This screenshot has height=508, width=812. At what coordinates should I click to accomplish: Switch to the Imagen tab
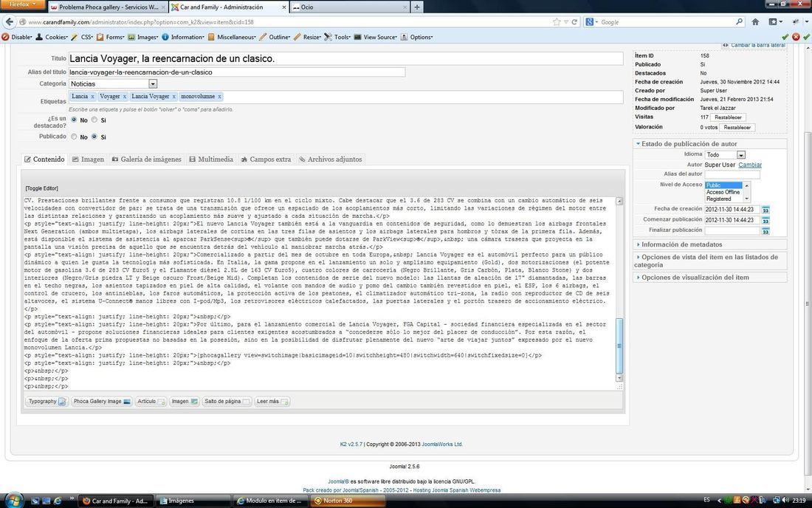click(88, 159)
